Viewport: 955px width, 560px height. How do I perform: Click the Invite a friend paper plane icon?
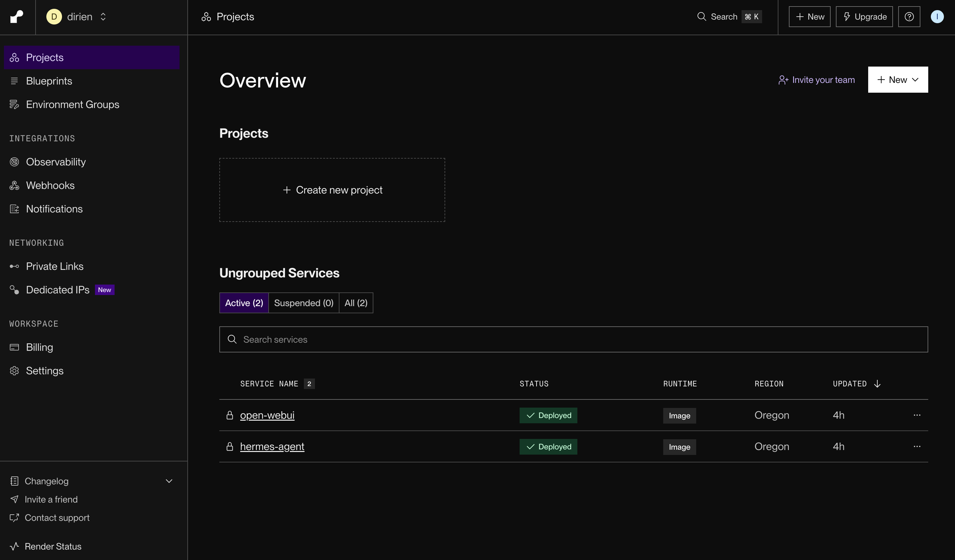point(14,499)
